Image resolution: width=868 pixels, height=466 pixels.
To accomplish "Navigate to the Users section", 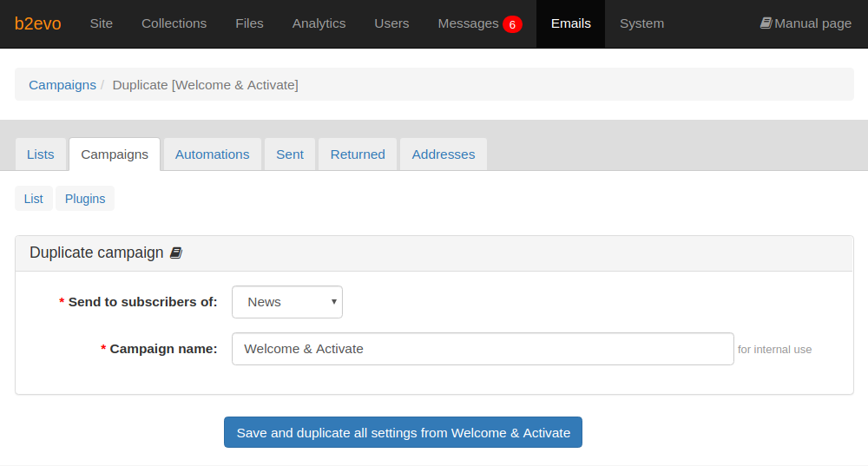I will (391, 23).
